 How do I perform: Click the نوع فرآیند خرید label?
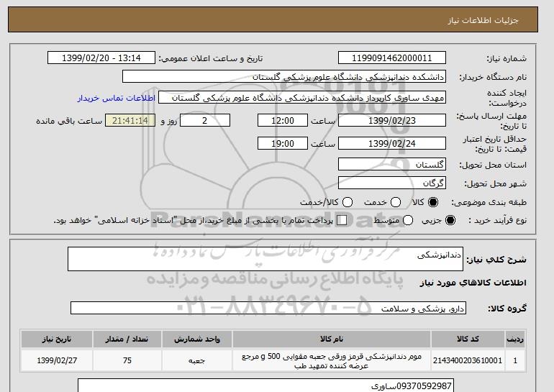[497, 220]
